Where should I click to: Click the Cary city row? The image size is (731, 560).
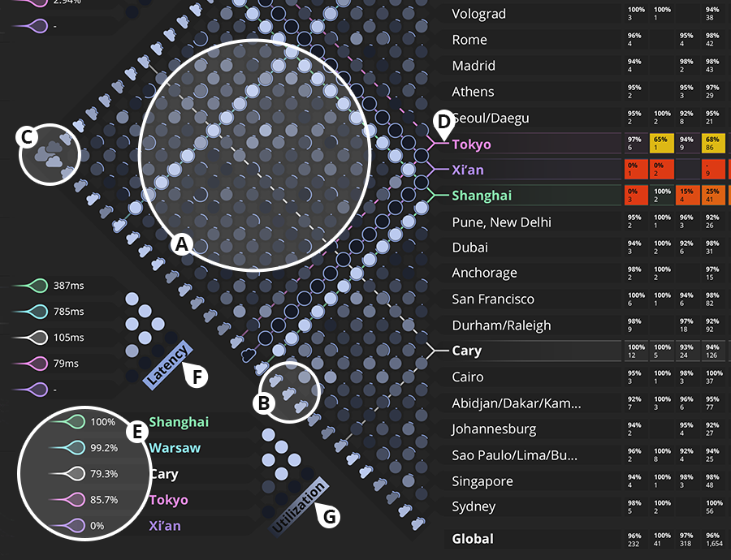pos(466,351)
